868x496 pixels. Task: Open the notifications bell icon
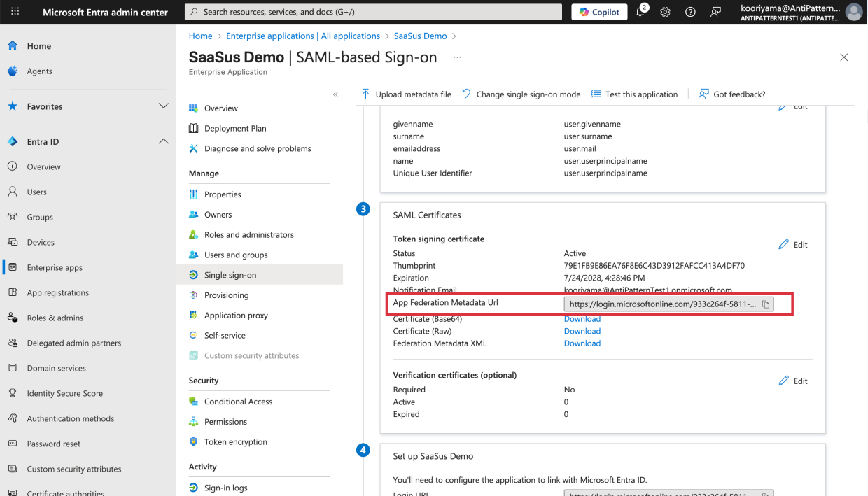coord(641,12)
